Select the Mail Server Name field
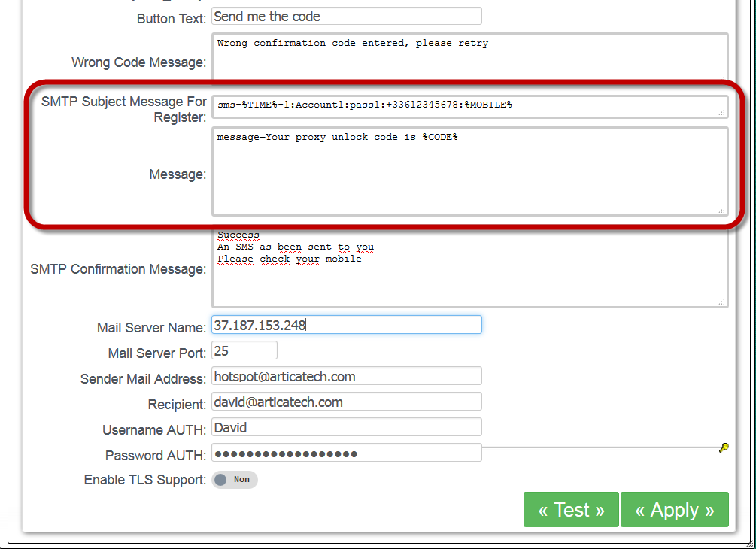Viewport: 756px width, 549px height. point(347,325)
